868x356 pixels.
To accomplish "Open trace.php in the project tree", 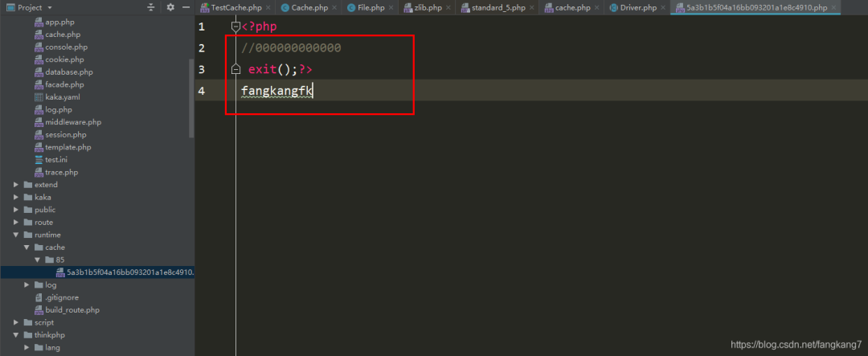I will point(61,172).
